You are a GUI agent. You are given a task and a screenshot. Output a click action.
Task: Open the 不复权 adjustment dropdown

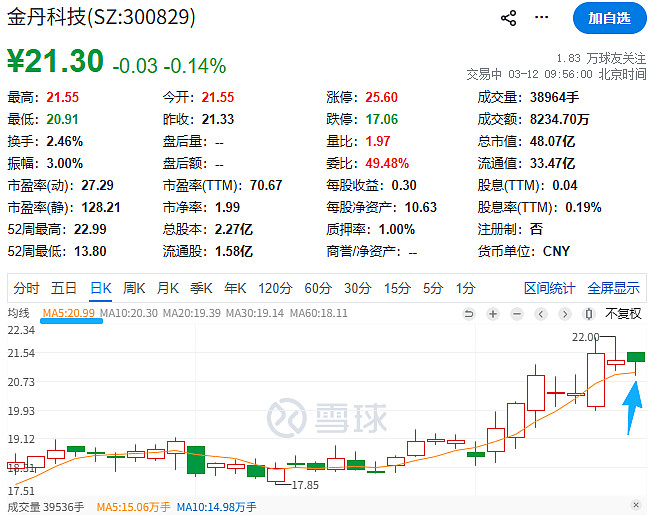(x=623, y=313)
